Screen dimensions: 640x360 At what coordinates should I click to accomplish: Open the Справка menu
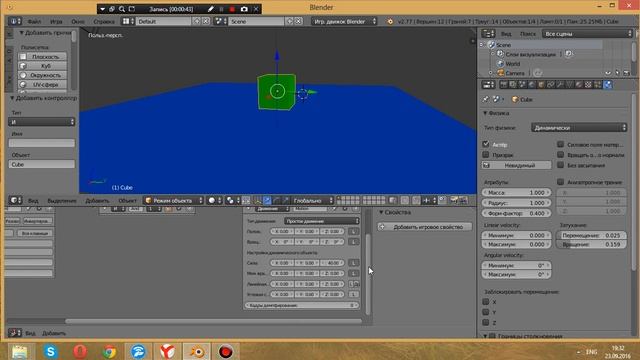click(x=104, y=21)
